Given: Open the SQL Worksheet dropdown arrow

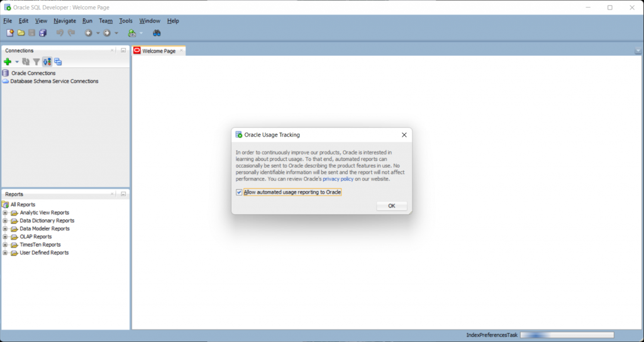Looking at the screenshot, I should click(x=142, y=33).
